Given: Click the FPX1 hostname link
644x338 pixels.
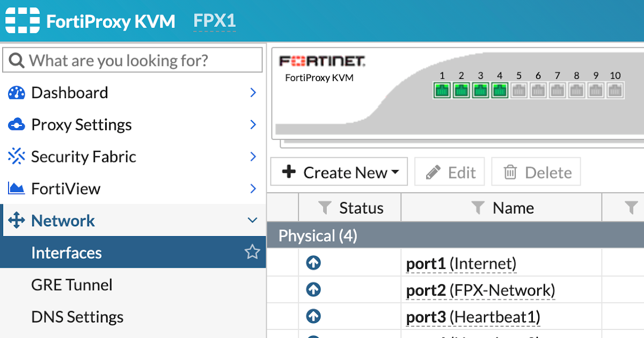Looking at the screenshot, I should pos(215,21).
